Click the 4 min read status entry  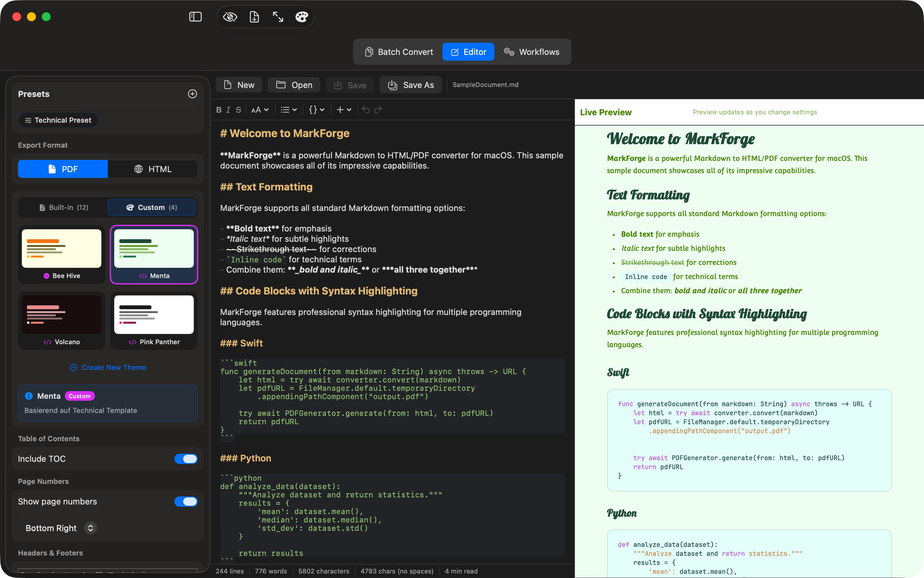click(x=461, y=571)
